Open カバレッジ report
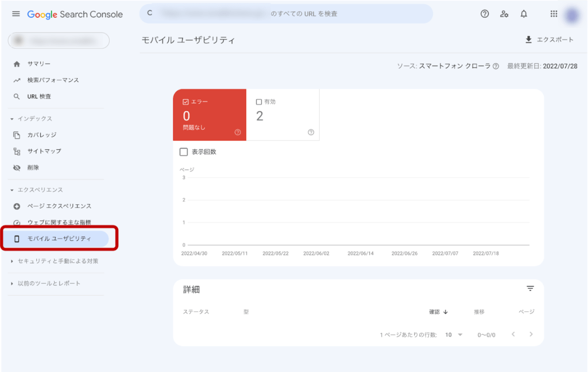This screenshot has width=588, height=372. (x=41, y=135)
